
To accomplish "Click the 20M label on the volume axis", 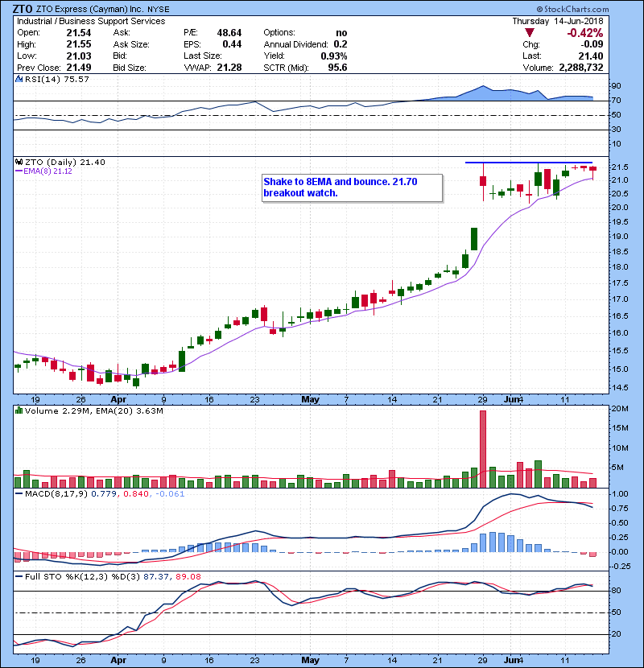I will (620, 409).
